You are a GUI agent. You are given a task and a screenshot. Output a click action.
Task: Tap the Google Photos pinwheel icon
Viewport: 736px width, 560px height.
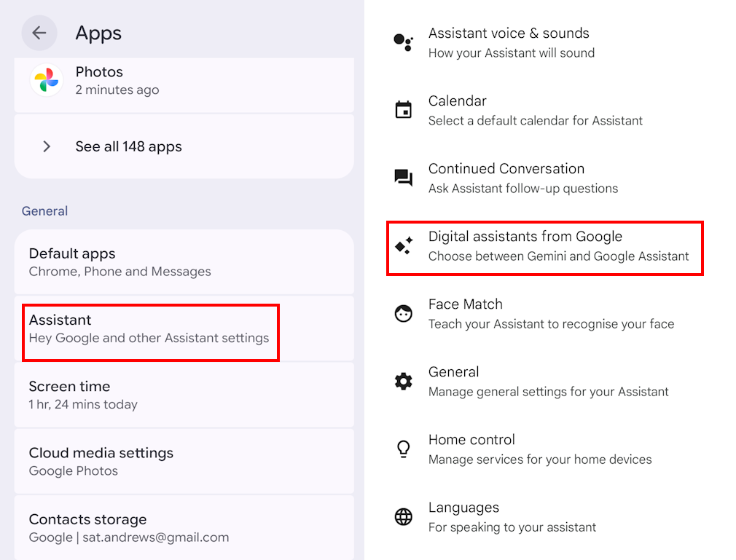click(47, 80)
